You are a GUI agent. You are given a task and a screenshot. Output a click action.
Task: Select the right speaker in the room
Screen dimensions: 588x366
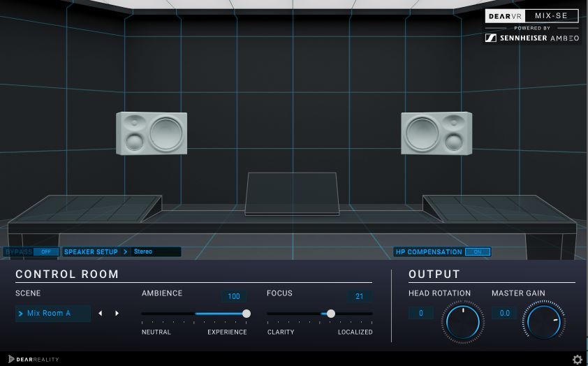point(436,133)
